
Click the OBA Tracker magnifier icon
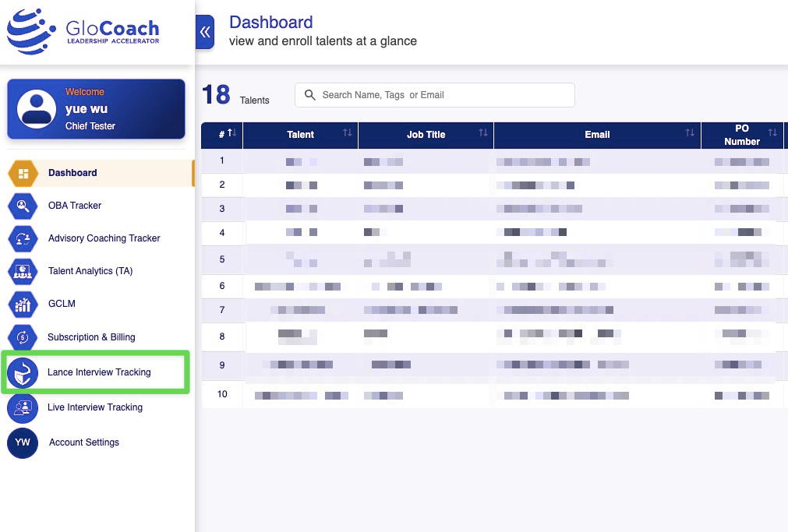click(23, 206)
